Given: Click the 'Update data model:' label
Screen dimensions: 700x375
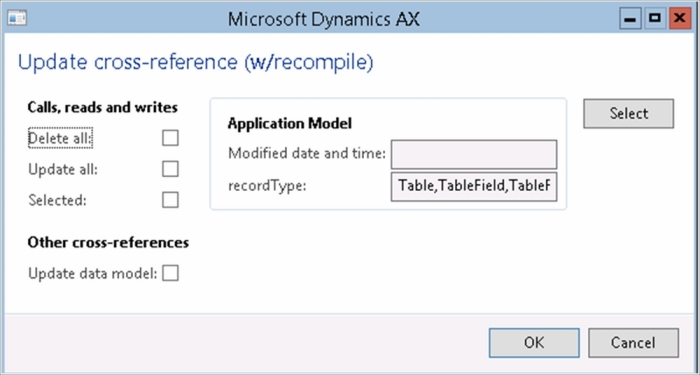Looking at the screenshot, I should (93, 273).
